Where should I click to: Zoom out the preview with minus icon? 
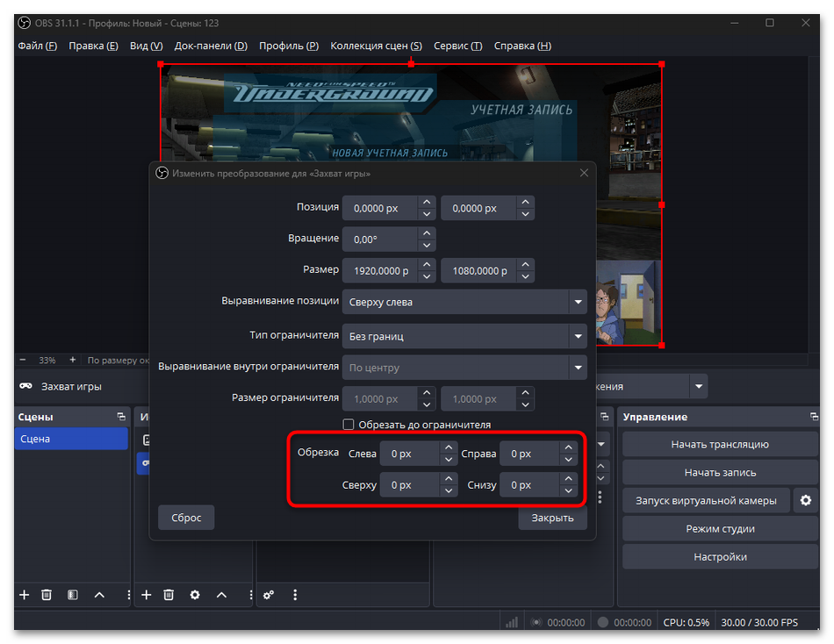point(22,360)
